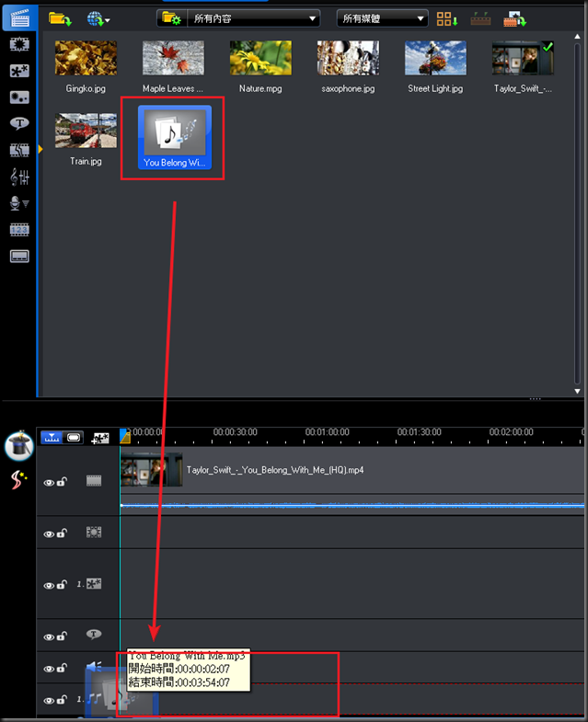Expand the globe icon dropdown arrow
Viewport: 588px width, 722px height.
(x=108, y=21)
